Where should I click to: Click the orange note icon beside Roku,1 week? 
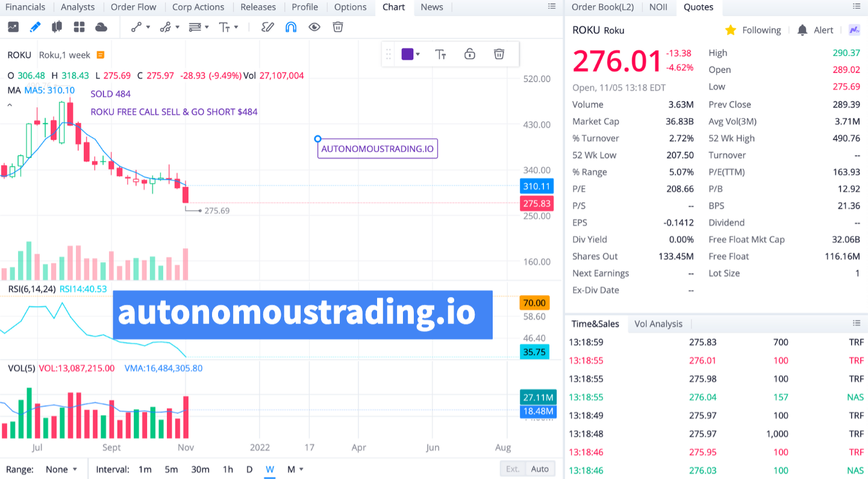pyautogui.click(x=101, y=55)
